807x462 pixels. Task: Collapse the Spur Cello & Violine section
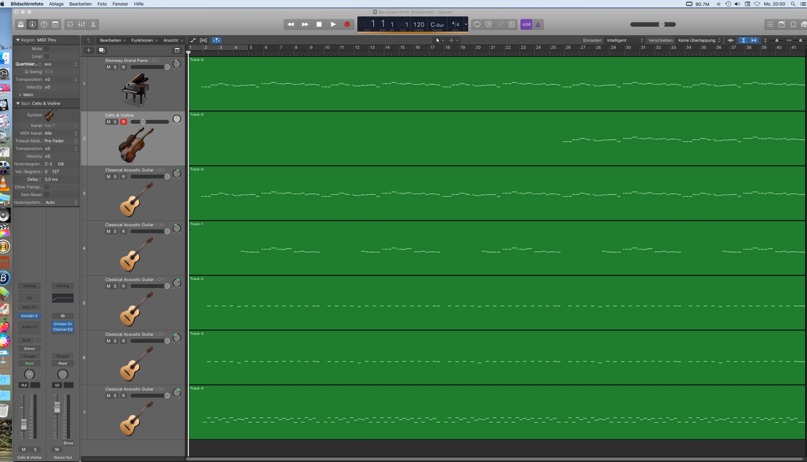pyautogui.click(x=17, y=103)
